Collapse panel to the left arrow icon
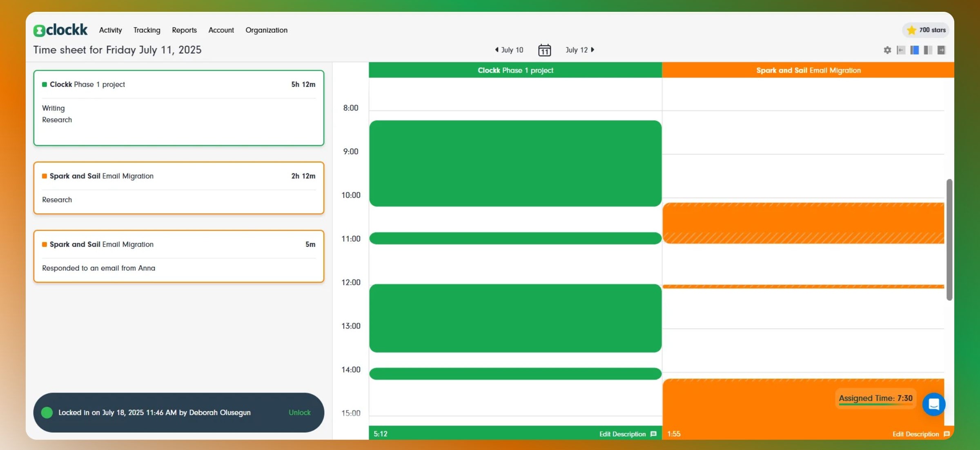This screenshot has height=450, width=980. 901,50
